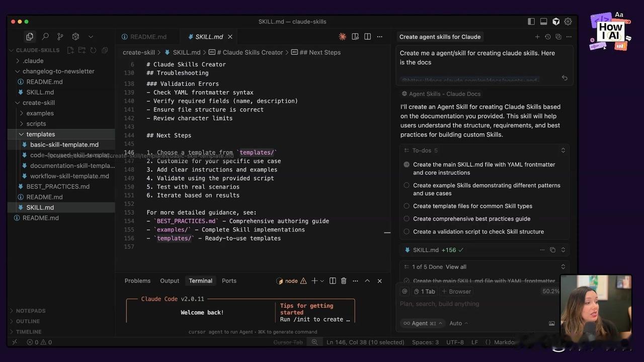Image resolution: width=644 pixels, height=362 pixels.
Task: Open chat in separate window icon
Action: (558, 37)
